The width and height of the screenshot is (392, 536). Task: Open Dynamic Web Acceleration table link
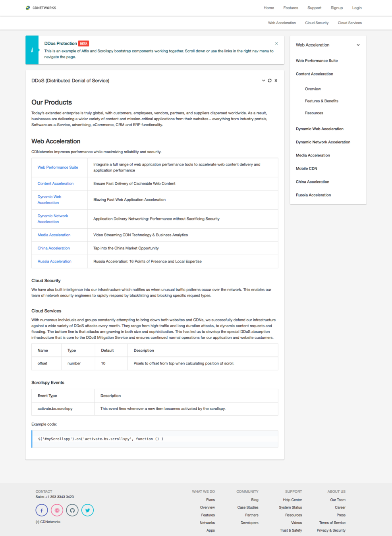(49, 200)
